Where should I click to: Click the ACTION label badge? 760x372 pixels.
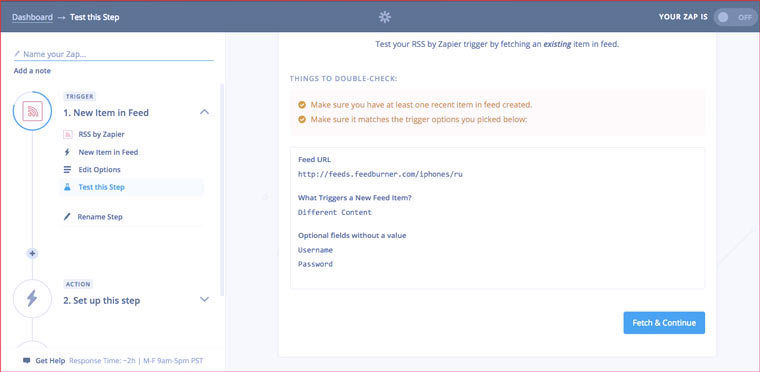pos(78,284)
